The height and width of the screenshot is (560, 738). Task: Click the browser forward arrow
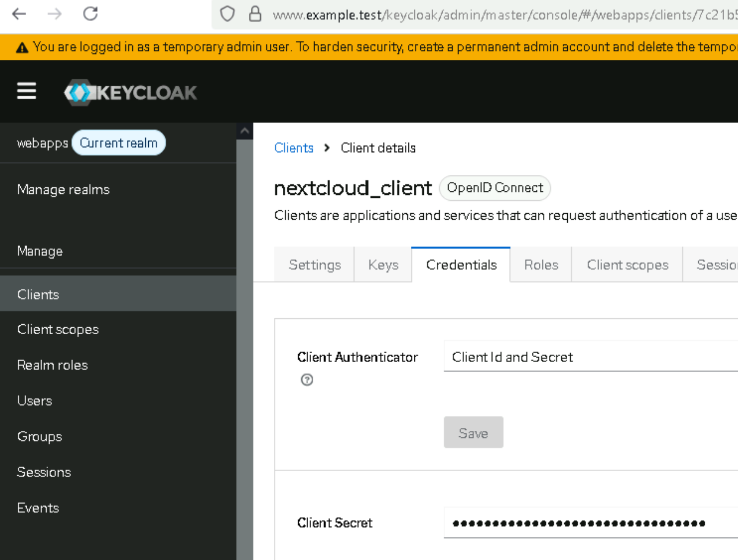[55, 14]
